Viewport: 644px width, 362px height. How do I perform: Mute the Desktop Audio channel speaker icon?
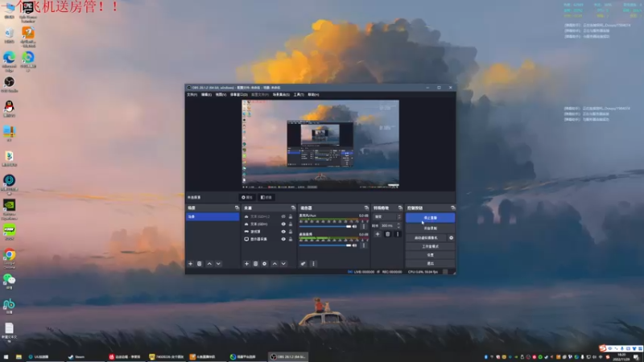point(355,245)
